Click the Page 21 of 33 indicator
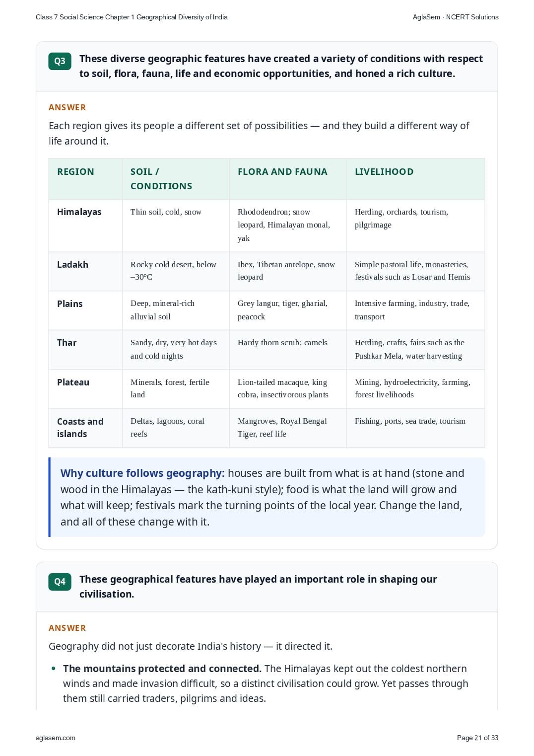This screenshot has height=756, width=534. pos(477,738)
